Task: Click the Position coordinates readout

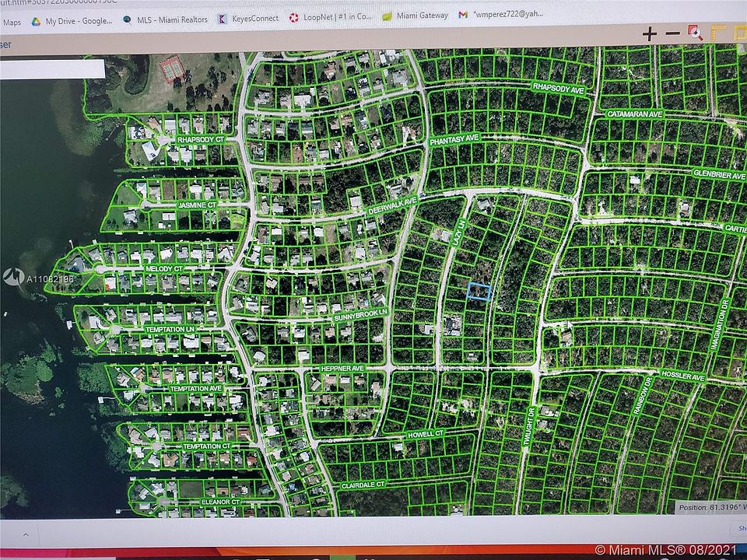Action: click(x=712, y=508)
